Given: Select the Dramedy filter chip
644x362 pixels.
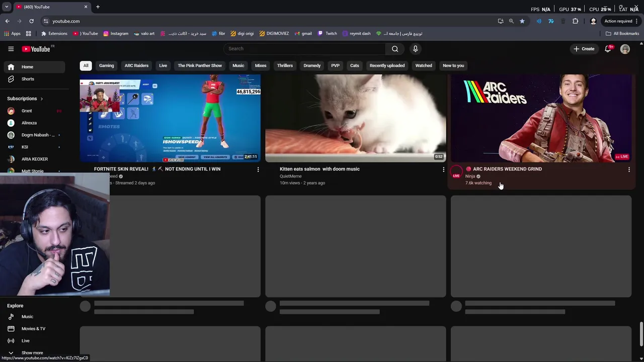Looking at the screenshot, I should pyautogui.click(x=312, y=65).
